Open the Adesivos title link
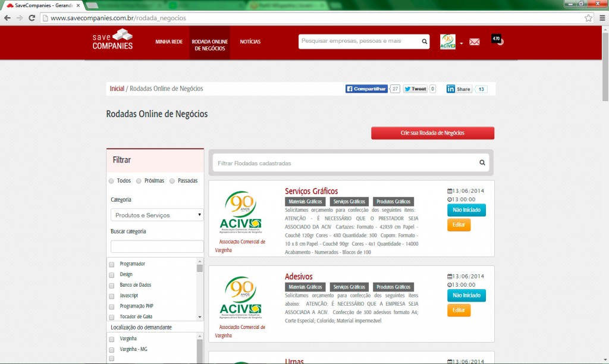This screenshot has width=609, height=364. coord(299,277)
